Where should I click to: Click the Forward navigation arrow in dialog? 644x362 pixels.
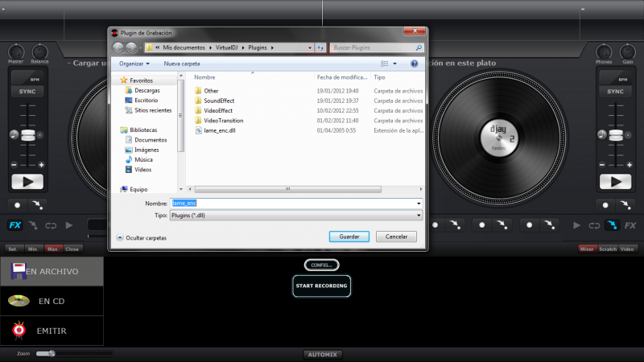pos(131,47)
